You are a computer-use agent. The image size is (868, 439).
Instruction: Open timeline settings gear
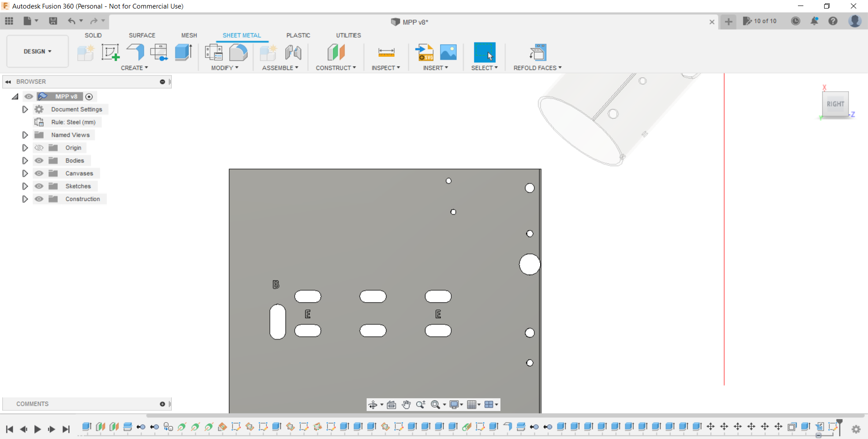[856, 430]
